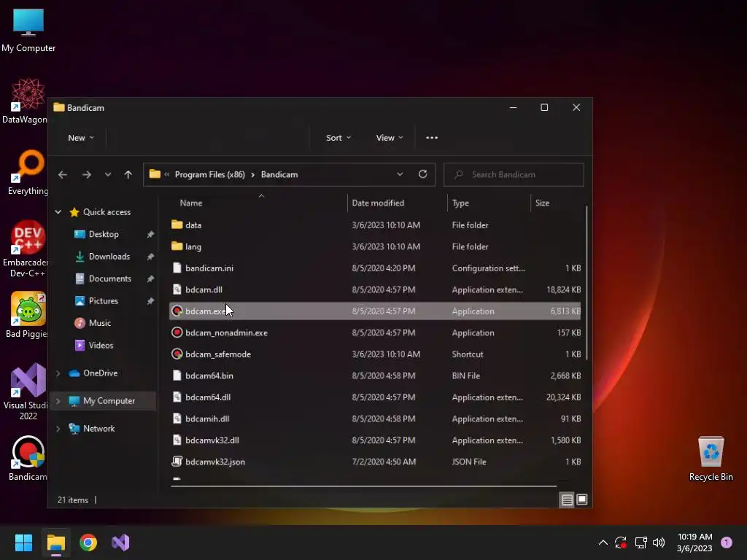Open Visual Studio 2022 desktop shortcut

tap(27, 392)
